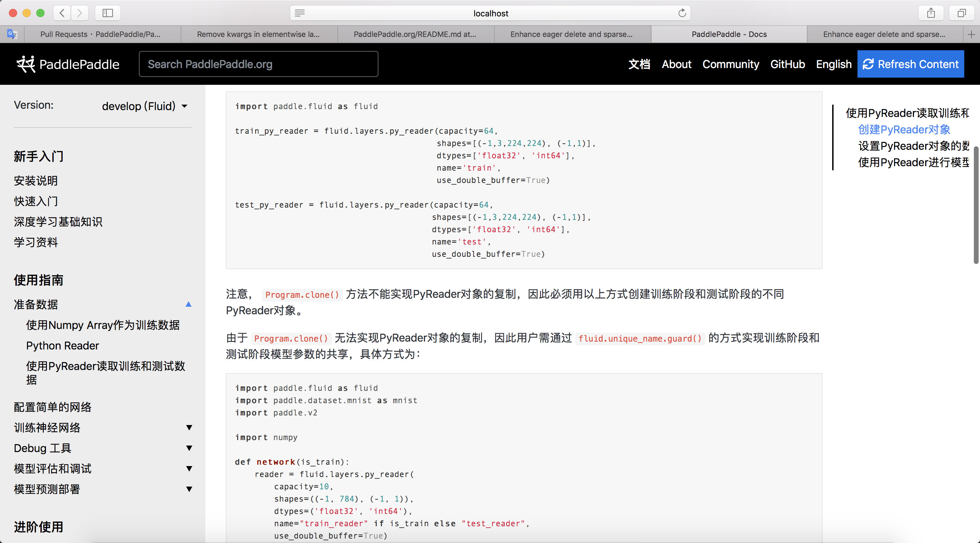
Task: Click the Refresh Content button
Action: (911, 64)
